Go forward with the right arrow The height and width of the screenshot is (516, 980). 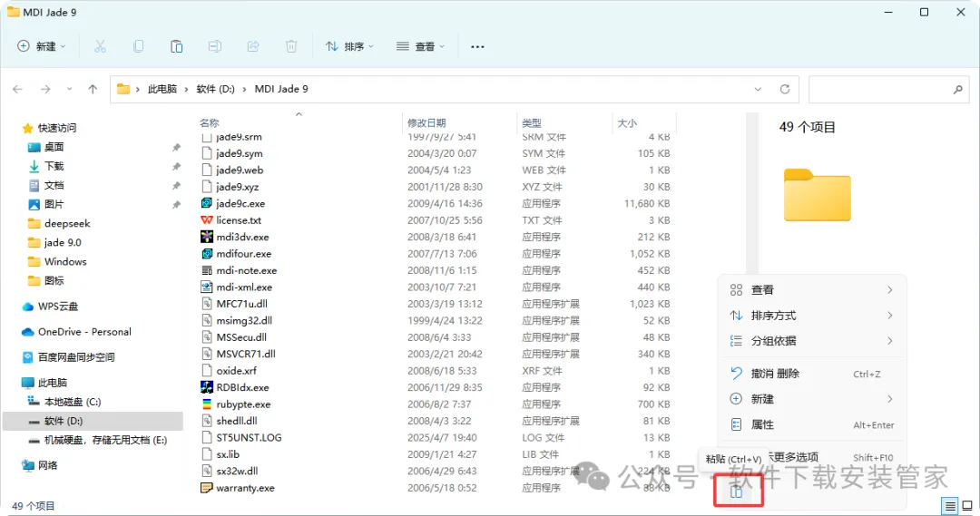point(45,90)
